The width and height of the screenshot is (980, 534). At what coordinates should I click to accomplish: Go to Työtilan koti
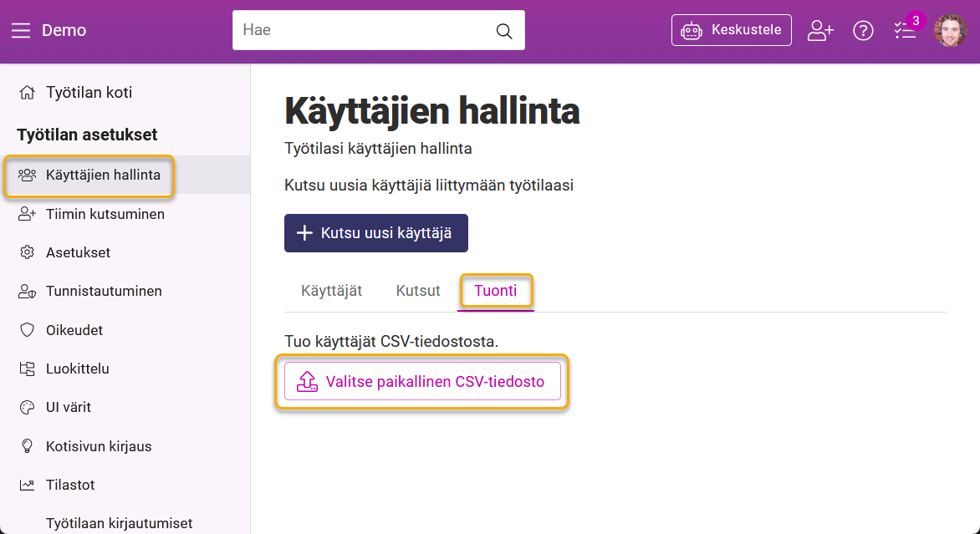pos(89,93)
